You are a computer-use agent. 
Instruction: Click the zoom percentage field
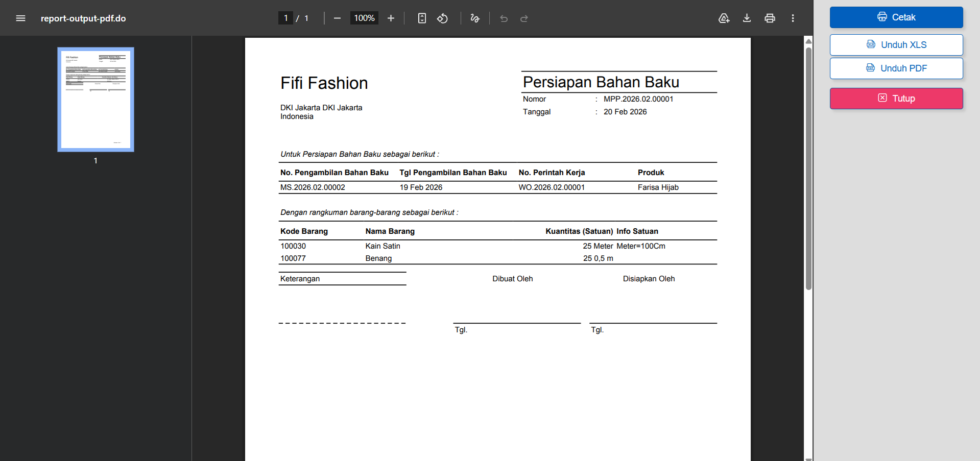[x=364, y=17]
